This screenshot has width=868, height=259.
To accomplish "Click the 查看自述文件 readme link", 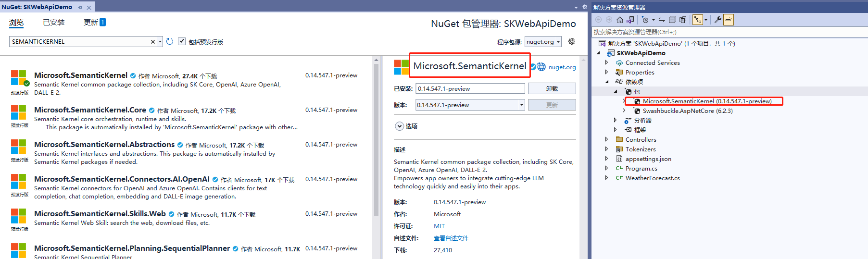I will (x=451, y=238).
